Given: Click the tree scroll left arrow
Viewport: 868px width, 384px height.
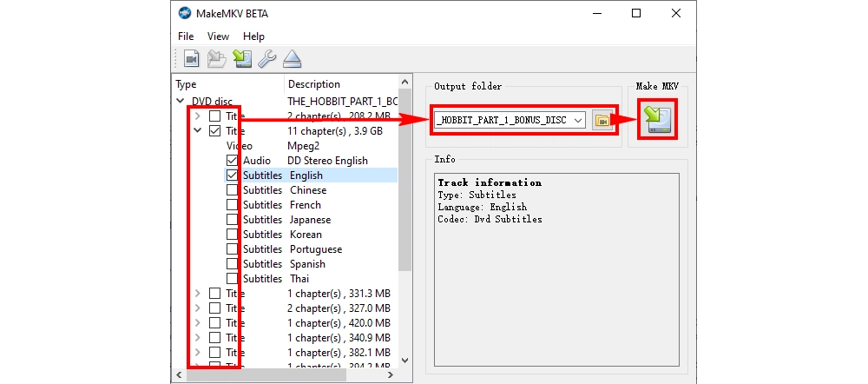Looking at the screenshot, I should point(180,374).
